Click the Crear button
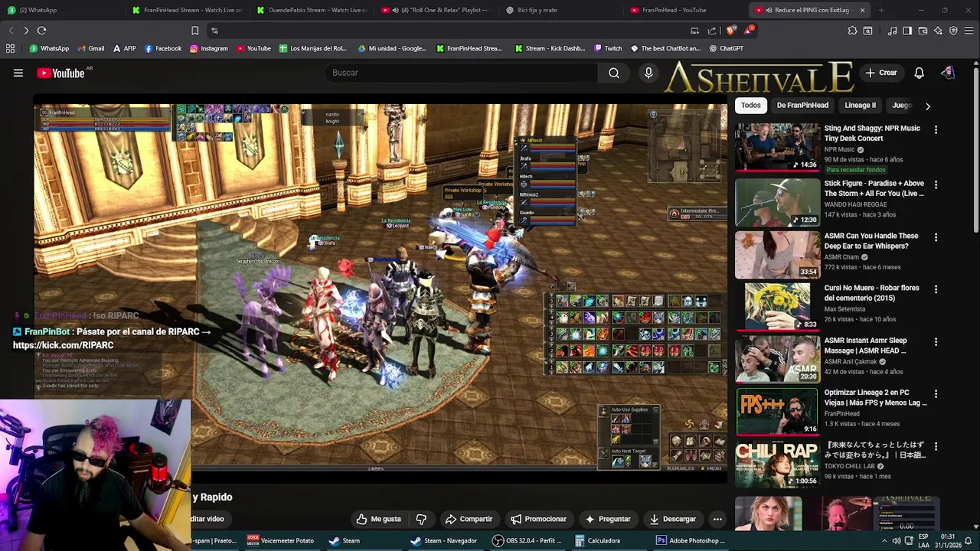980x551 pixels. [x=881, y=73]
